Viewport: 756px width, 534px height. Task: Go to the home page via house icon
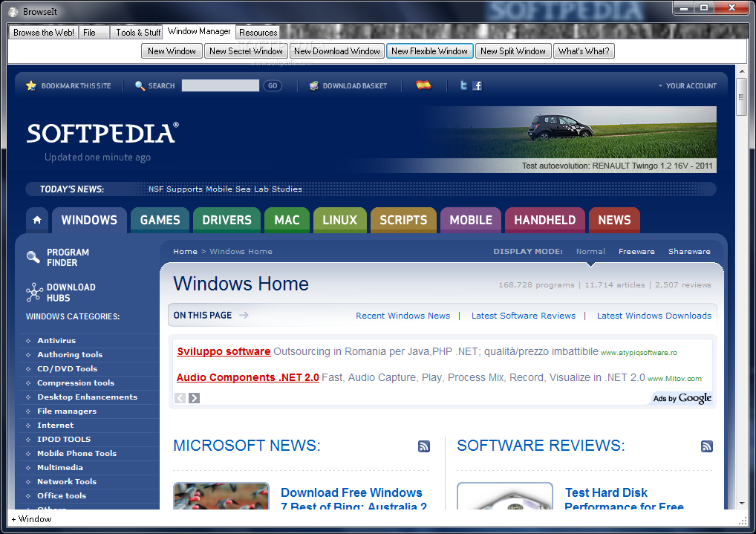(x=37, y=220)
